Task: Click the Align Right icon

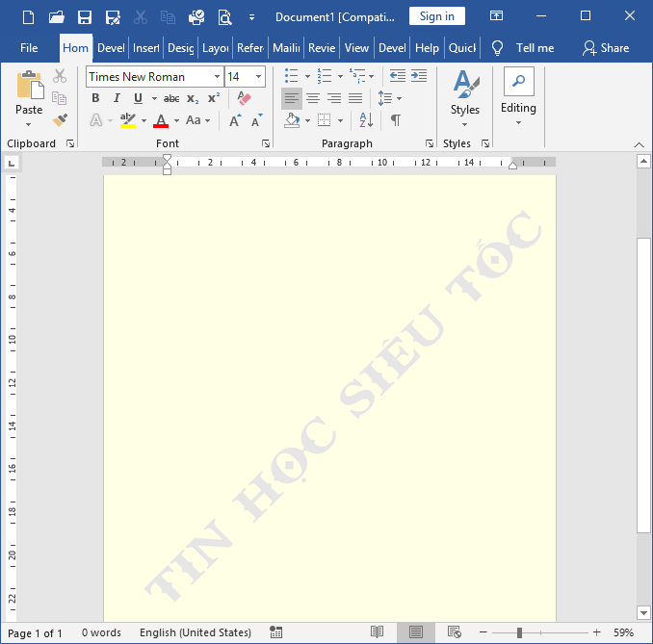Action: [x=334, y=98]
